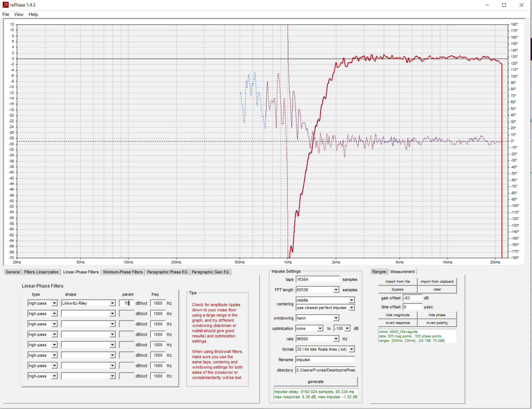532x409 pixels.
Task: Toggle invert polarity button
Action: 437,323
